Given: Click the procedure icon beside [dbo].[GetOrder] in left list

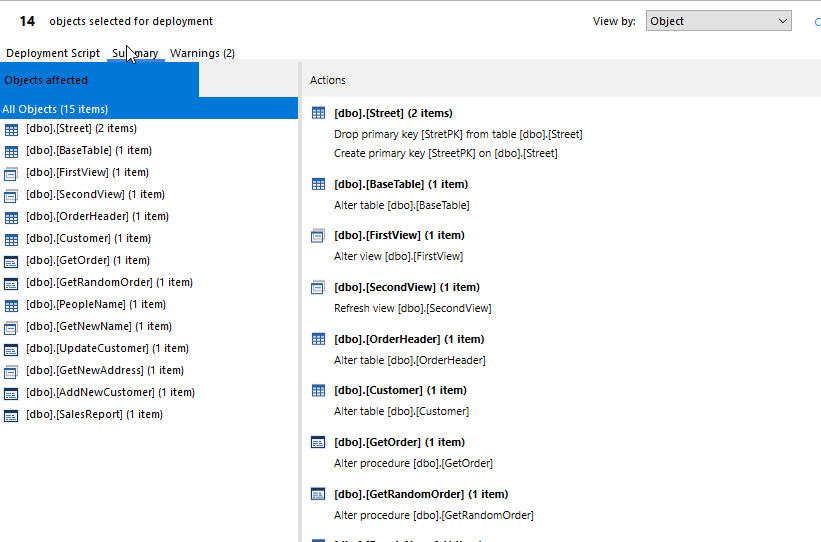Looking at the screenshot, I should 12,261.
